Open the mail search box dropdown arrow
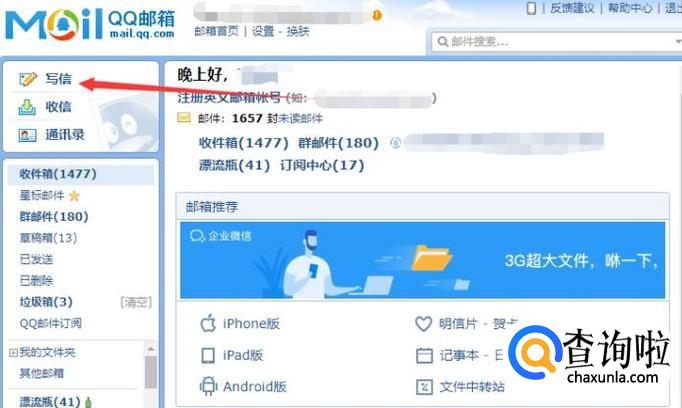This screenshot has height=408, width=682. pos(678,42)
